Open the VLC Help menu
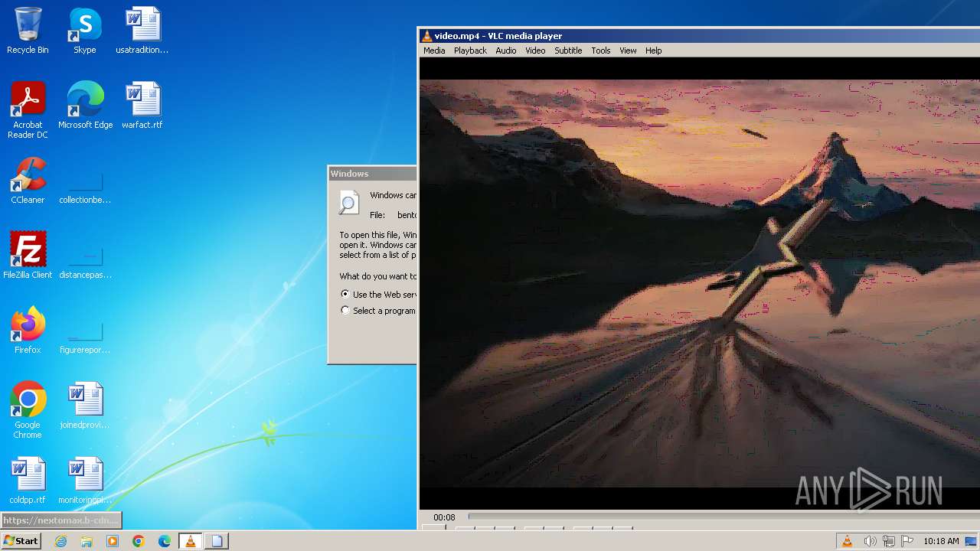The height and width of the screenshot is (551, 980). (x=653, y=51)
